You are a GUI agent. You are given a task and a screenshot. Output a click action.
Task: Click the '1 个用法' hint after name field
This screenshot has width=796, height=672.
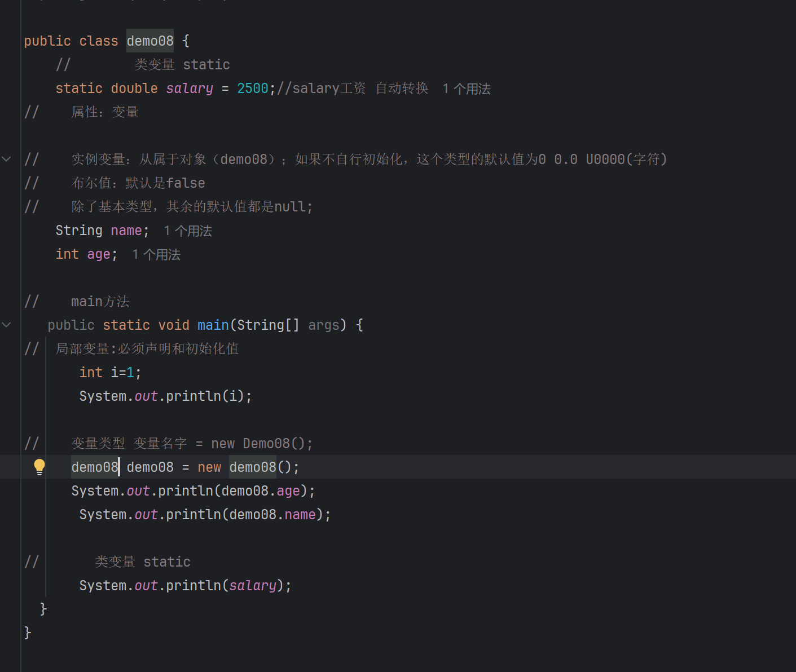pos(188,231)
